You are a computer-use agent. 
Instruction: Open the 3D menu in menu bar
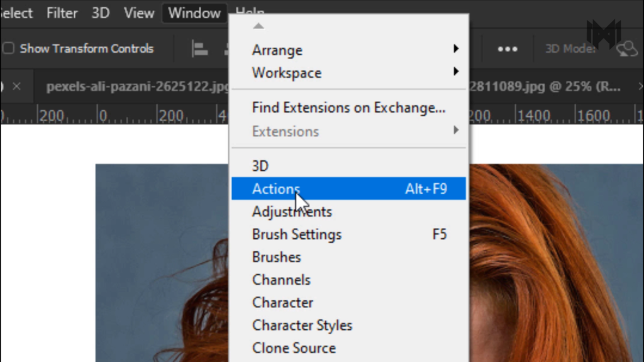(101, 13)
